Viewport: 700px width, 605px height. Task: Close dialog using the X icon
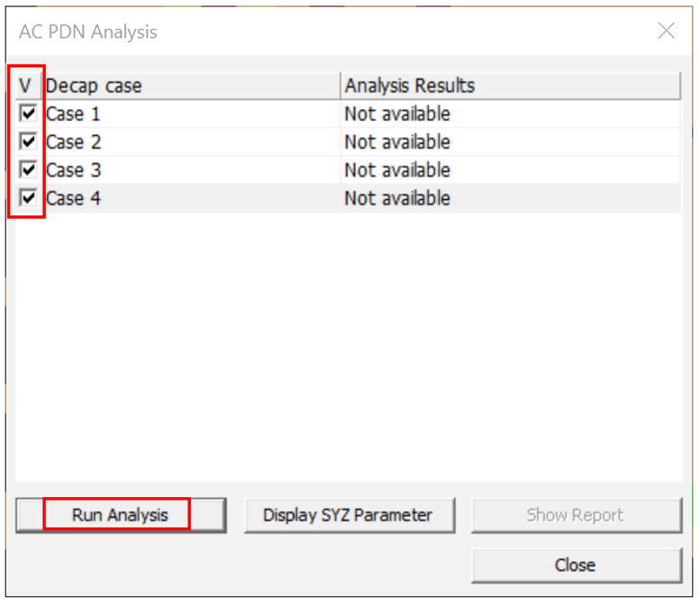666,32
